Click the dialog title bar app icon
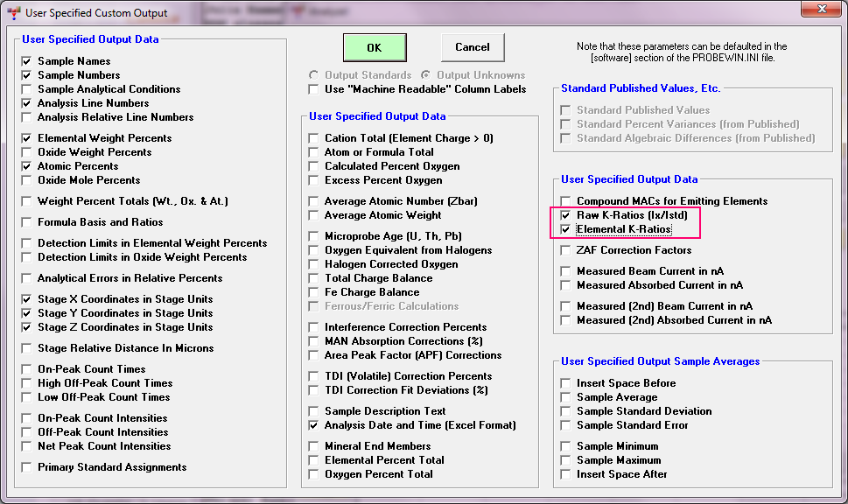 (13, 14)
